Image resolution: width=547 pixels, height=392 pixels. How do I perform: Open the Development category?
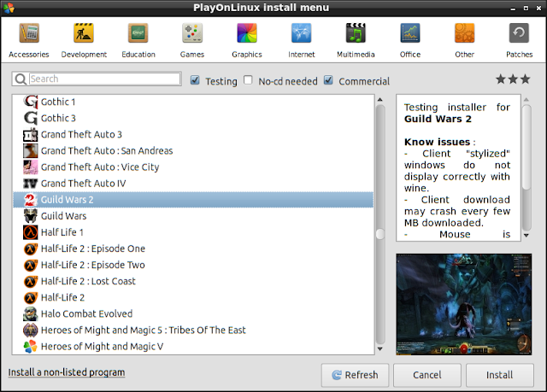point(84,40)
